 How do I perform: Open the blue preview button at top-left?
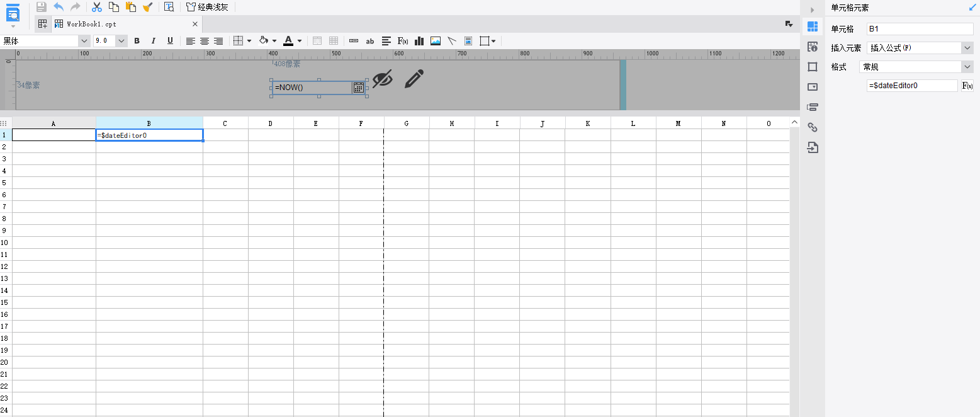[x=13, y=12]
